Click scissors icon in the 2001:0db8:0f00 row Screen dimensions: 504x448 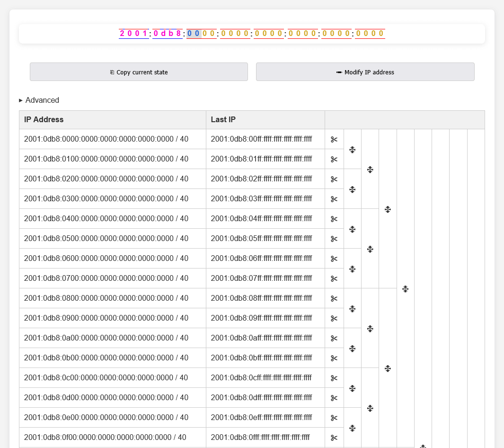tap(334, 438)
